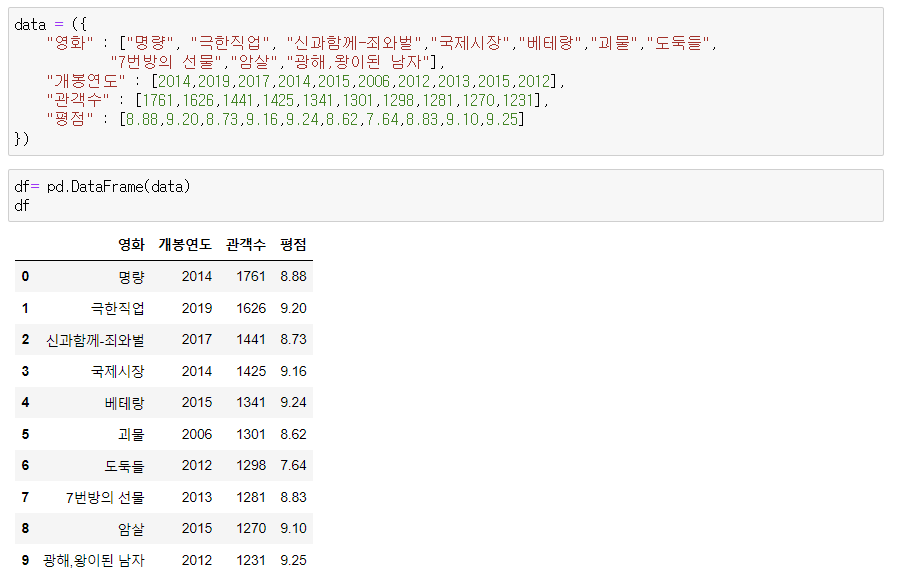The image size is (897, 572).
Task: Click the 괴물 table cell
Action: coord(132,434)
